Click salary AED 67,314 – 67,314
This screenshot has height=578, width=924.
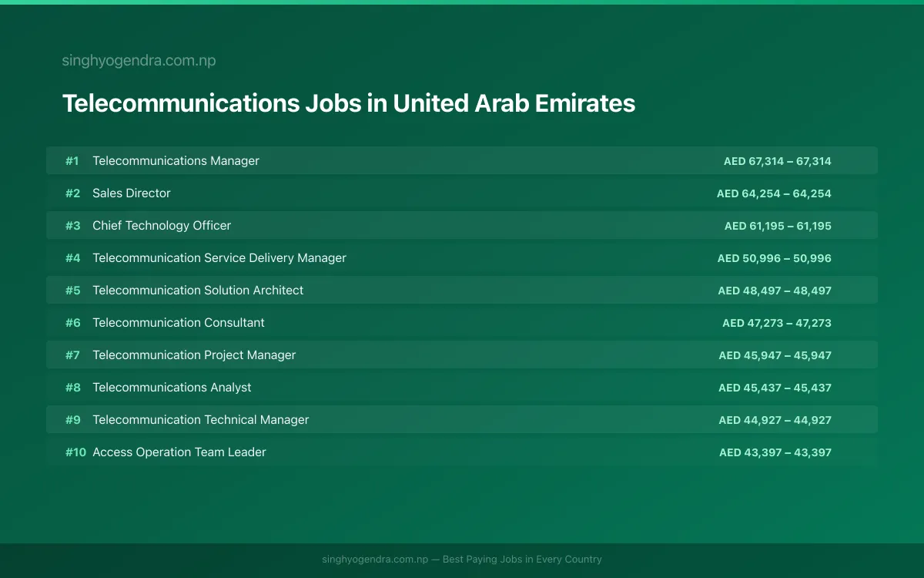(x=778, y=161)
